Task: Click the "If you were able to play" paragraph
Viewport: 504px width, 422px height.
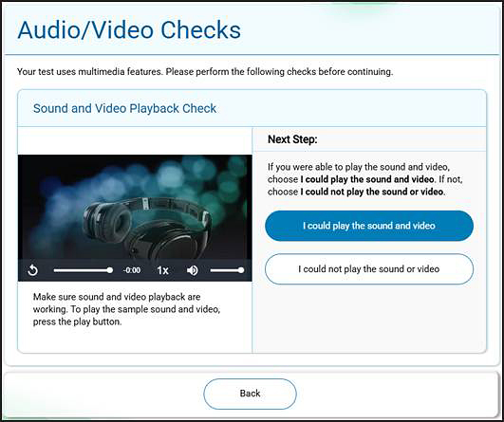Action: pos(365,179)
